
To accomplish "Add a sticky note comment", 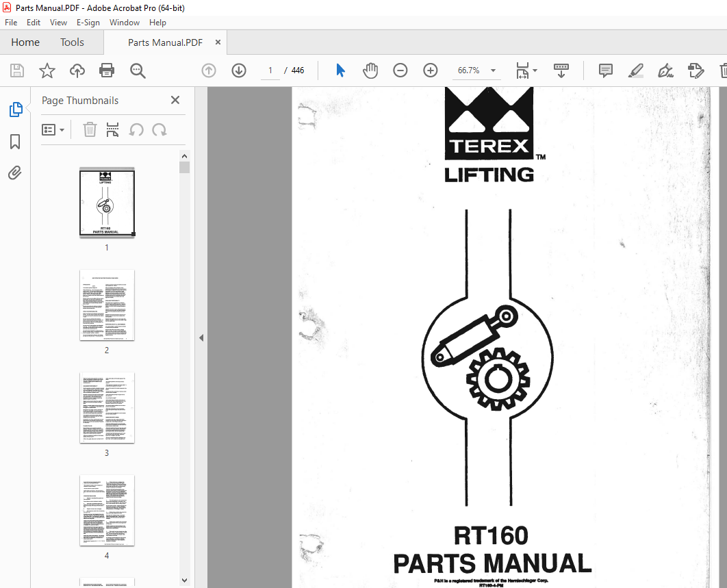I will pyautogui.click(x=606, y=71).
